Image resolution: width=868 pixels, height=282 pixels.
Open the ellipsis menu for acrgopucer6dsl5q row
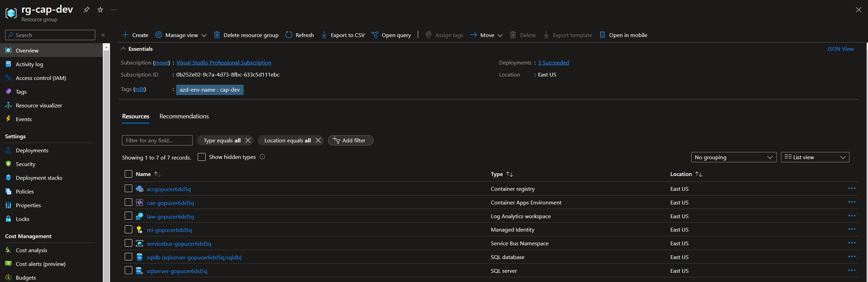[x=852, y=189]
